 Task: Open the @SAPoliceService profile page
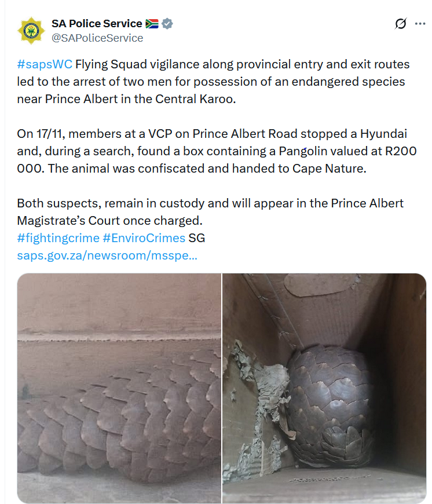tap(96, 38)
